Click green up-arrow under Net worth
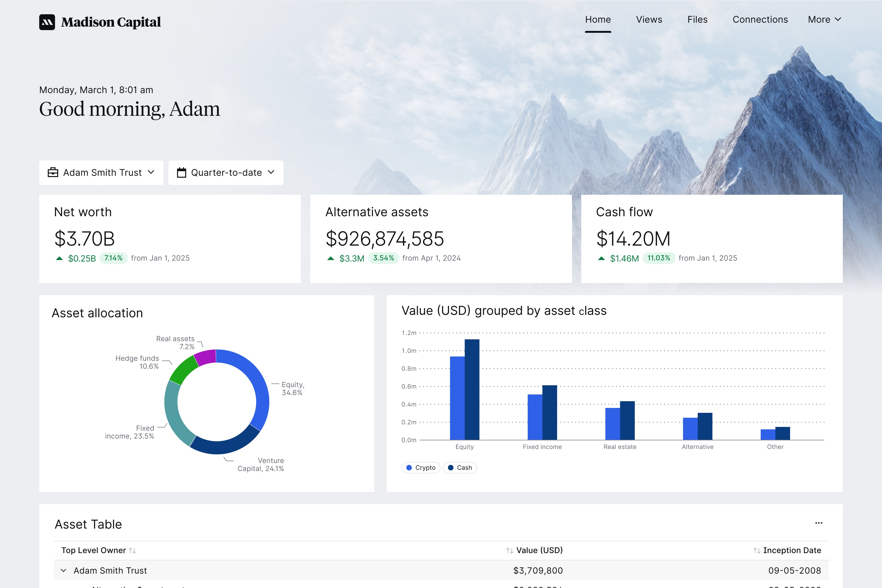Image resolution: width=882 pixels, height=588 pixels. 59,258
